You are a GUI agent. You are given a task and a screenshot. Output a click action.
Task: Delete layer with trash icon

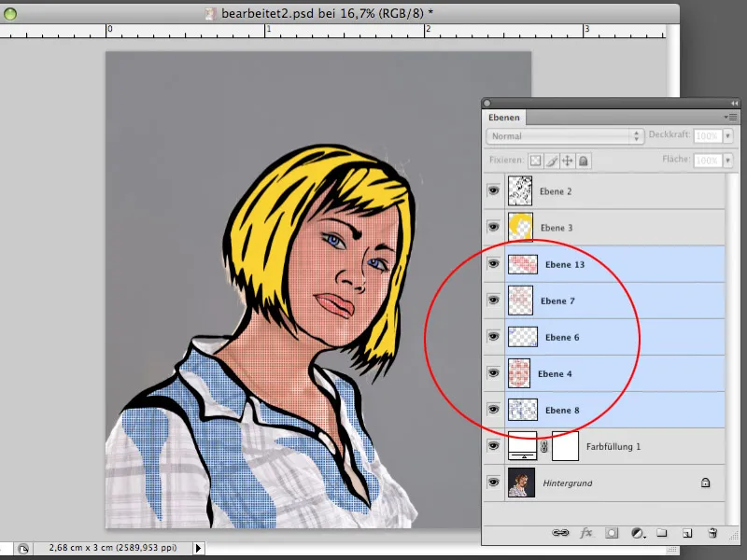tap(712, 533)
